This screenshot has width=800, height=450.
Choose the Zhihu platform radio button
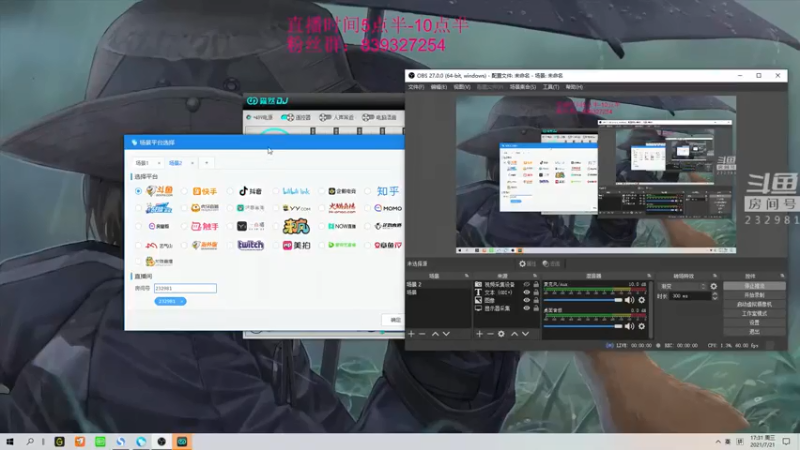click(x=368, y=191)
